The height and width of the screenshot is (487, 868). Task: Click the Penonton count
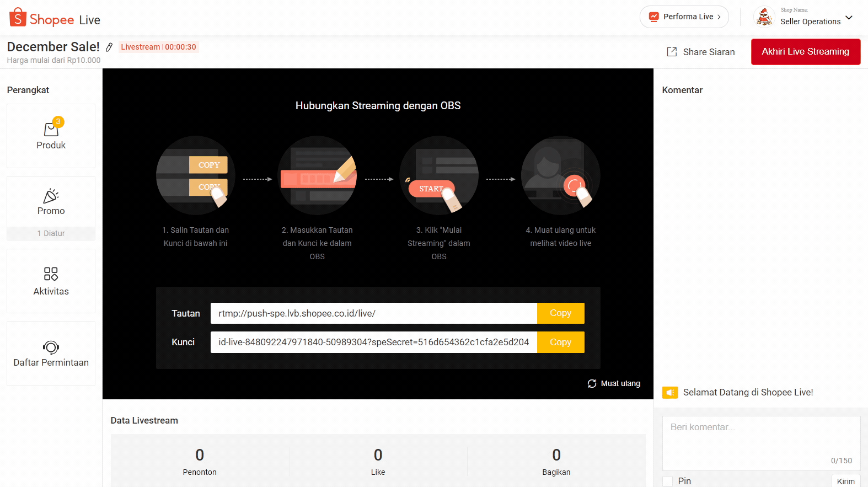point(200,455)
